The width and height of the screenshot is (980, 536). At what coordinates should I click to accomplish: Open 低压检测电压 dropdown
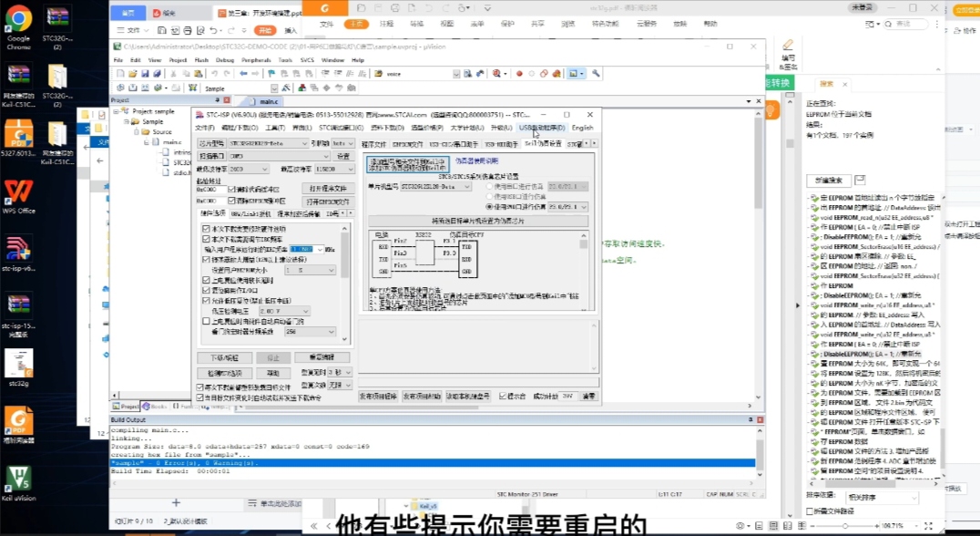point(284,311)
